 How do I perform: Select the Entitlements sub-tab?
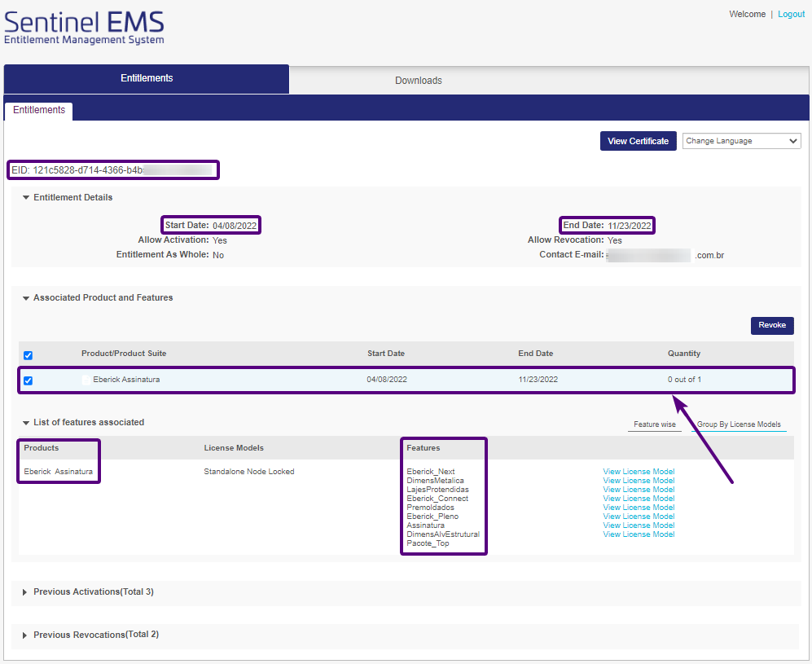click(39, 110)
